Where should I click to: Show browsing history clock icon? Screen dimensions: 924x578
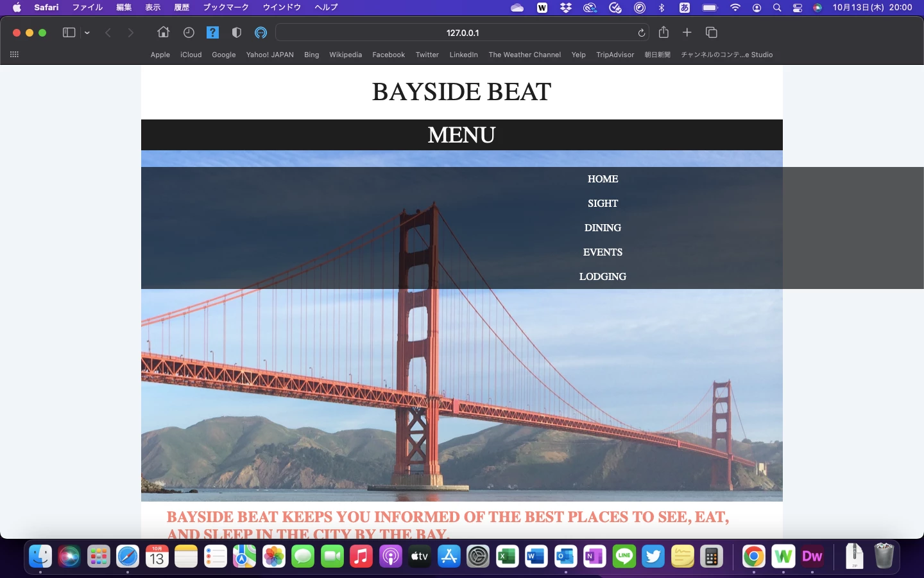(x=189, y=33)
